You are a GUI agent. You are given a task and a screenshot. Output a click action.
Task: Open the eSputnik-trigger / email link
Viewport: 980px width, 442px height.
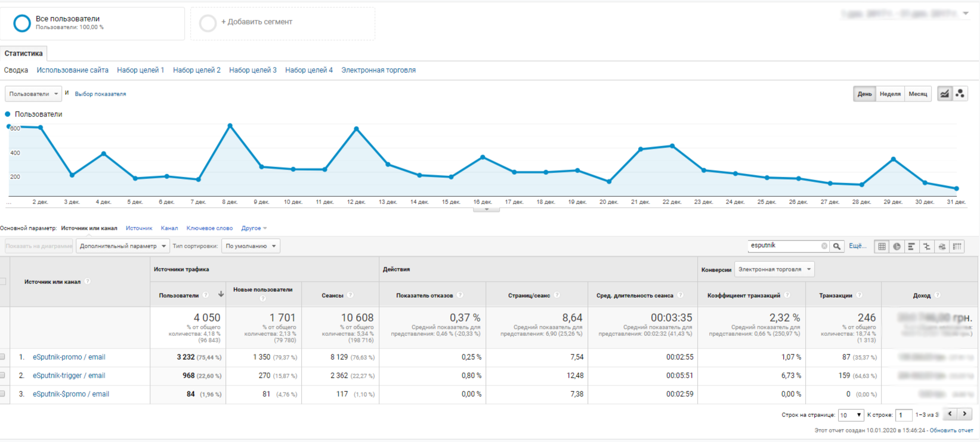pos(69,376)
